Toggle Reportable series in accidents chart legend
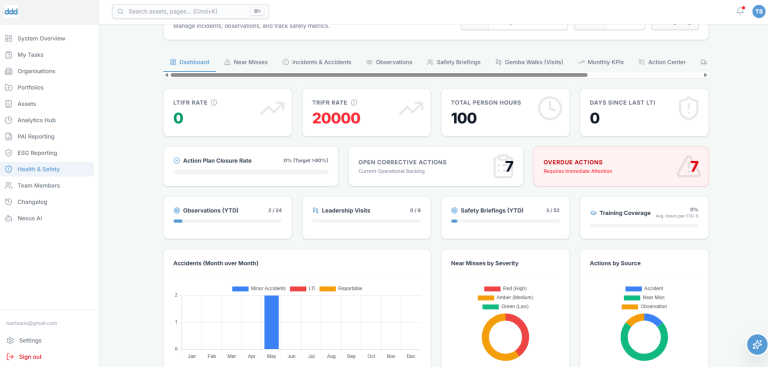This screenshot has height=367, width=768. click(341, 289)
